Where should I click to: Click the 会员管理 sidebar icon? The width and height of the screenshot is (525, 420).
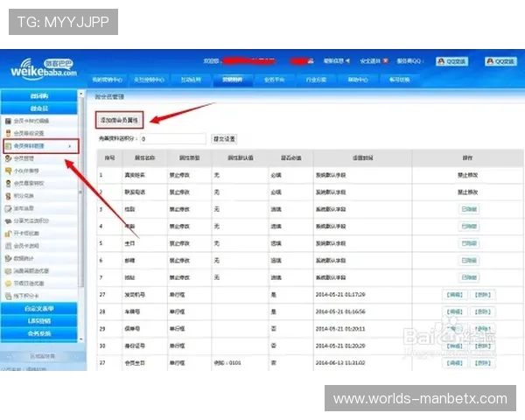(x=8, y=158)
